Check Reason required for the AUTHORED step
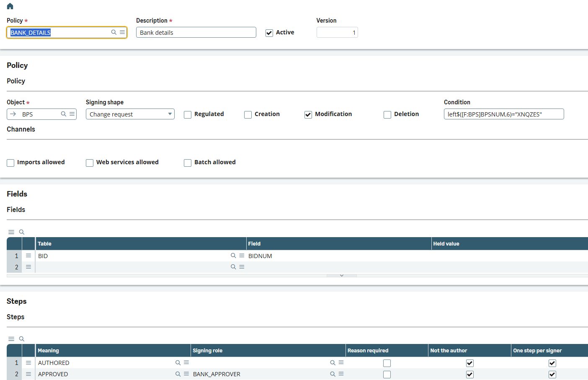The image size is (588, 380). click(x=387, y=363)
